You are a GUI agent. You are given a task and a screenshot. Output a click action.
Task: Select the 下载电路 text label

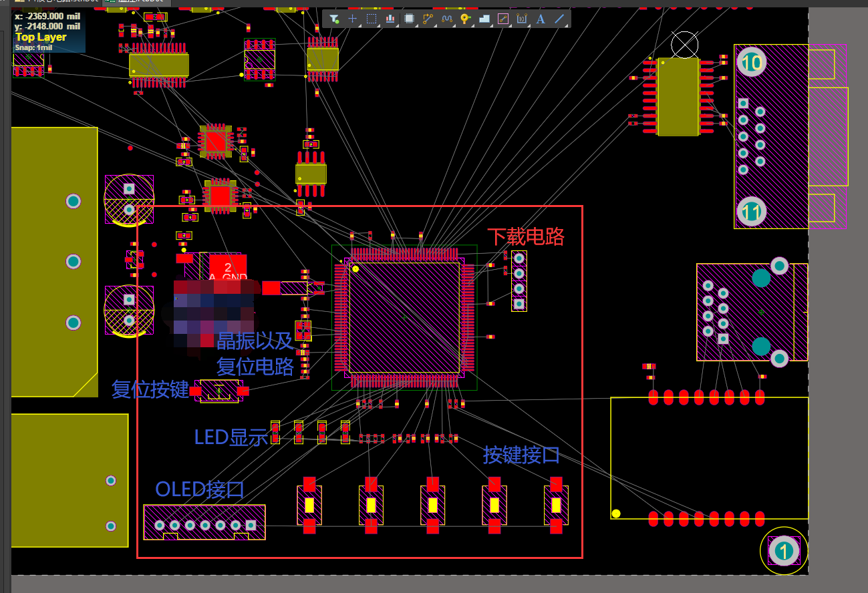coord(526,236)
